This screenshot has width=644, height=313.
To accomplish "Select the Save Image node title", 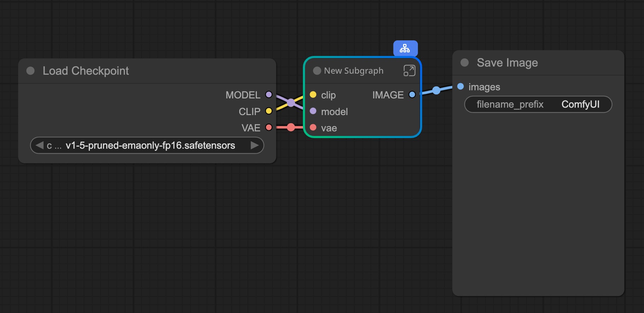I will 507,63.
